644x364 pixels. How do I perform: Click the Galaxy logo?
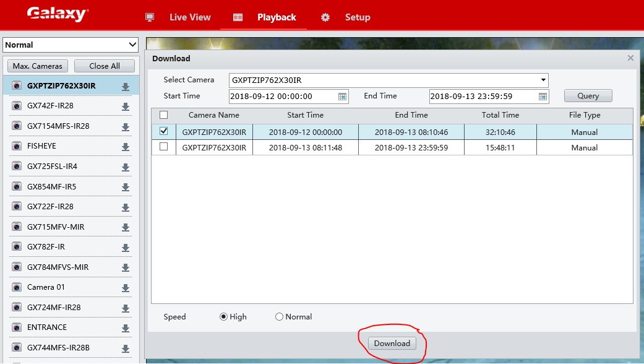(x=58, y=14)
